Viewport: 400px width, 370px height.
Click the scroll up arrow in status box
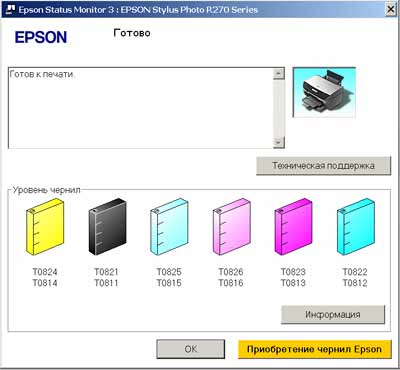279,74
